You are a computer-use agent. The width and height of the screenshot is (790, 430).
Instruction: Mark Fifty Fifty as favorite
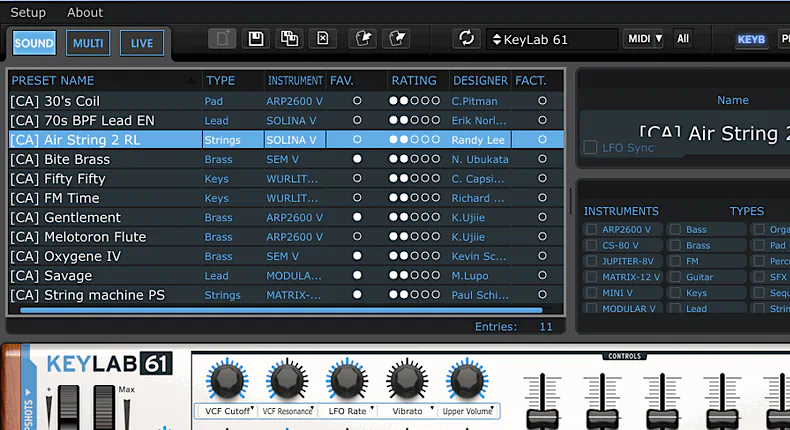[x=357, y=178]
